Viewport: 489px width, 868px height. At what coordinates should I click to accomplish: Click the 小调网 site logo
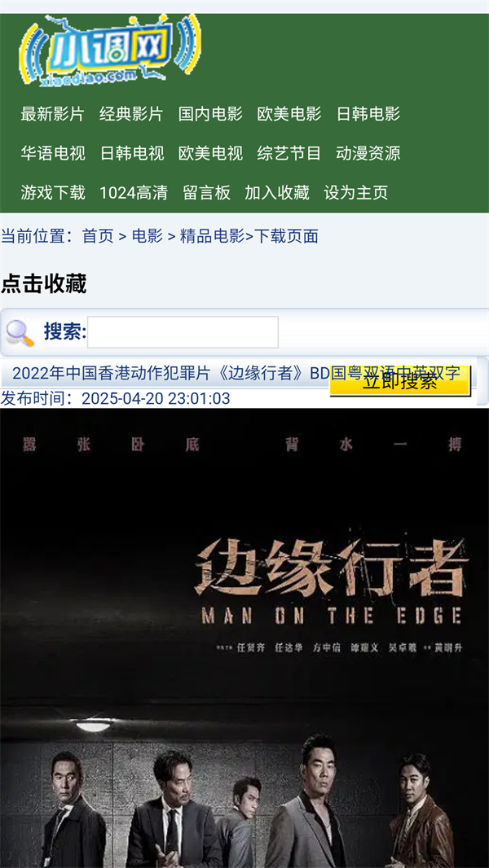coord(110,50)
